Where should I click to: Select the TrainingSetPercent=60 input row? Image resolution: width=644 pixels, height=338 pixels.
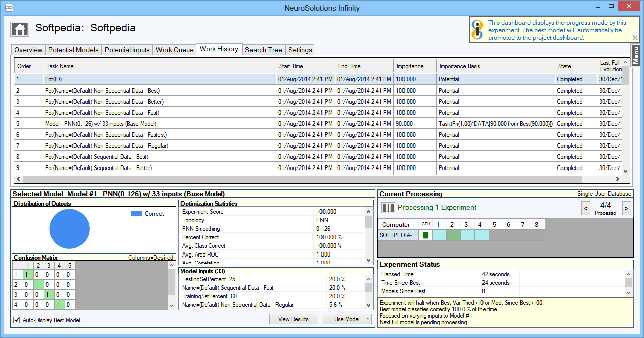272,296
